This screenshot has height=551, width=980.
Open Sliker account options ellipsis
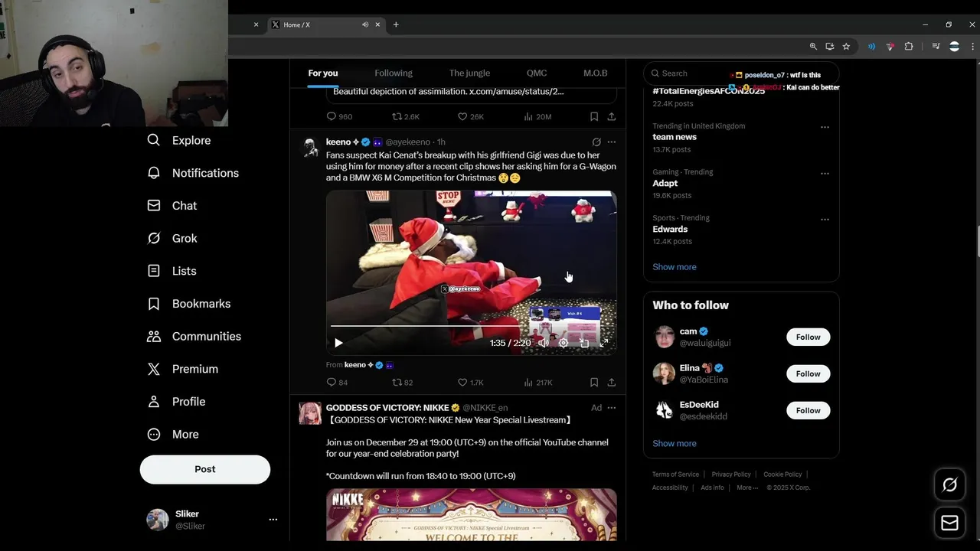click(273, 520)
